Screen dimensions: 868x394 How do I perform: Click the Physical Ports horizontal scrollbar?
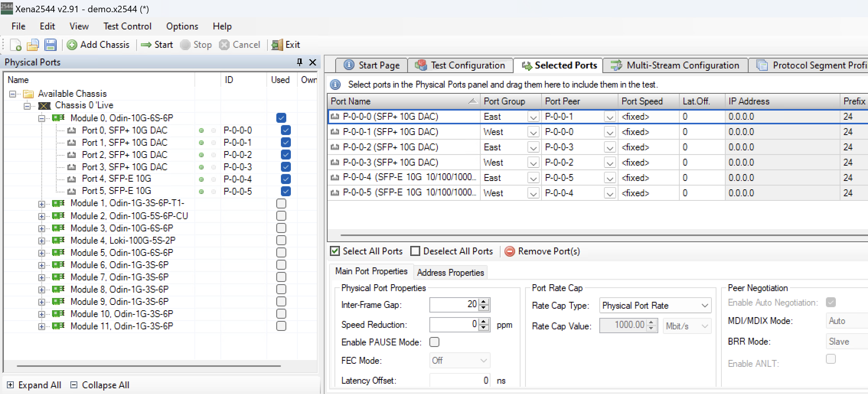click(148, 366)
